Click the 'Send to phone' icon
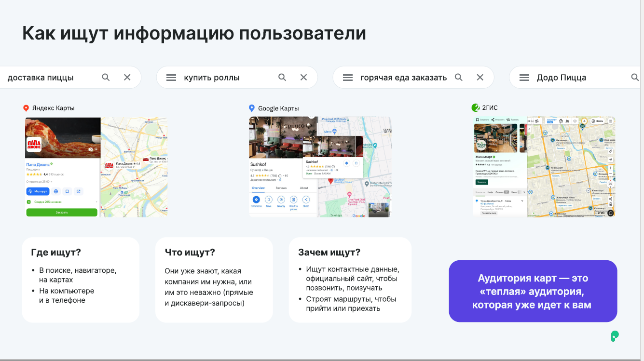Image resolution: width=644 pixels, height=361 pixels. 294,200
